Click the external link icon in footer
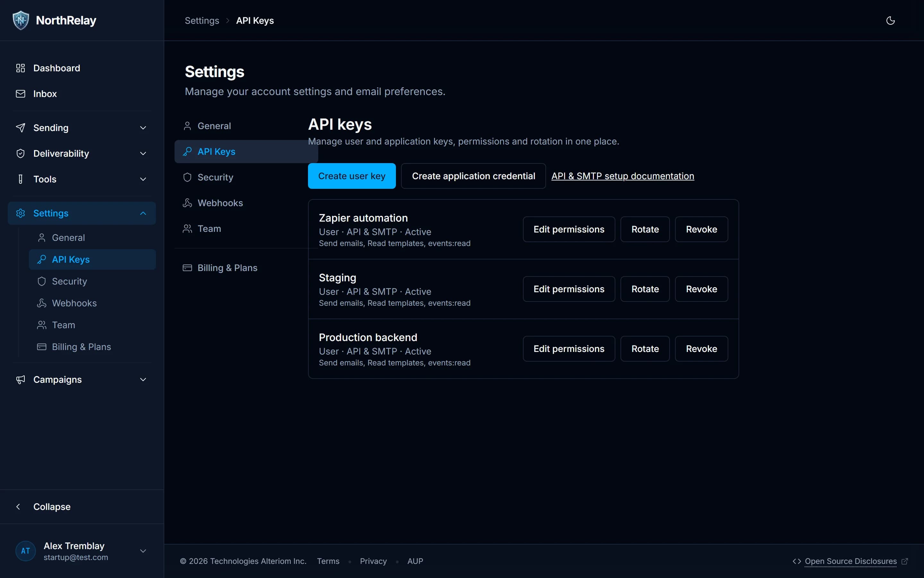Viewport: 924px width, 578px height. point(904,561)
